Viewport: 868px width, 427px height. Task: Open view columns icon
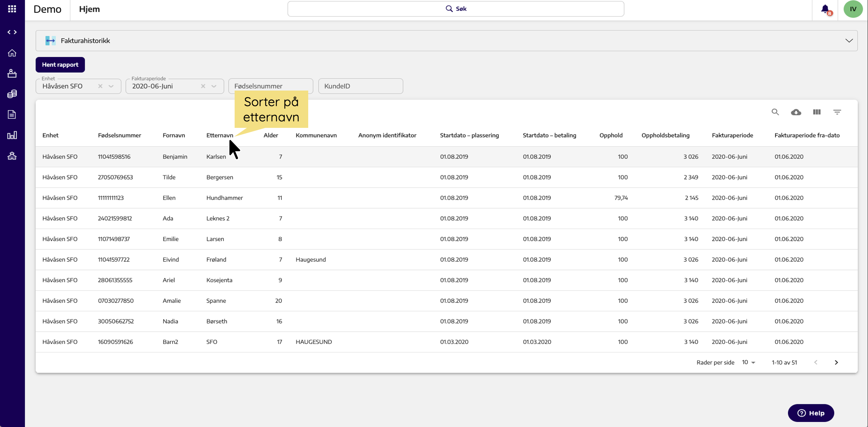tap(816, 112)
